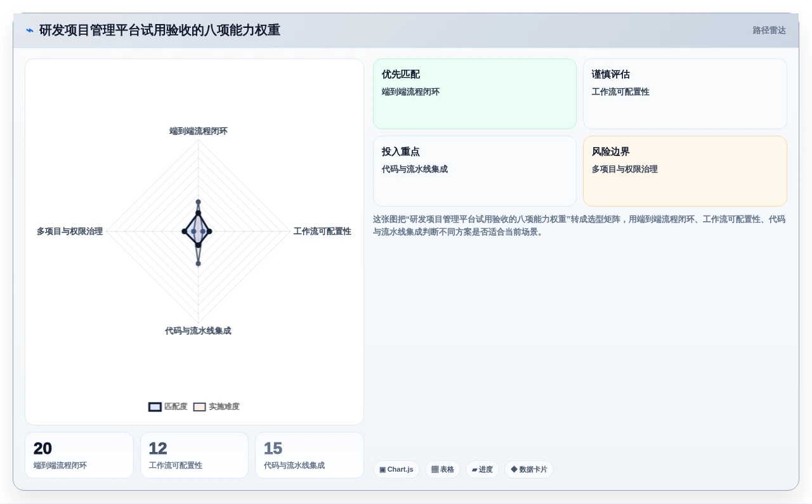
Task: Toggle the 实施难度 legend swatch
Action: 200,407
